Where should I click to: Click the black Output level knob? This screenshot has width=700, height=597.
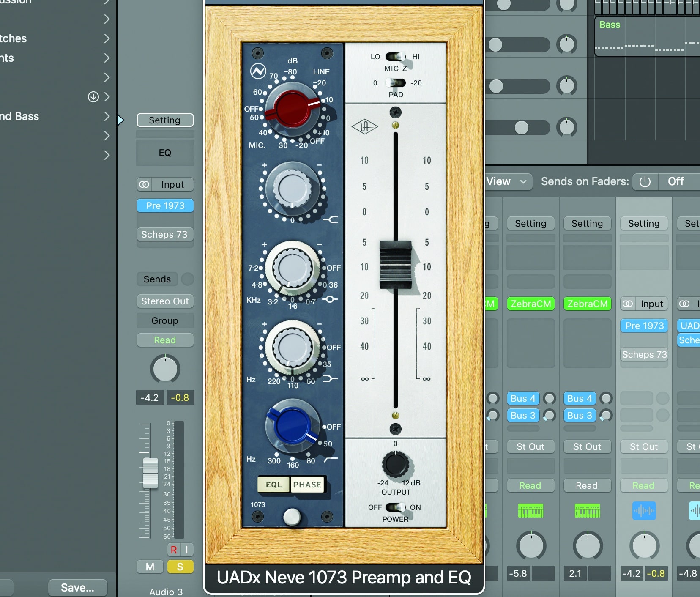tap(396, 464)
